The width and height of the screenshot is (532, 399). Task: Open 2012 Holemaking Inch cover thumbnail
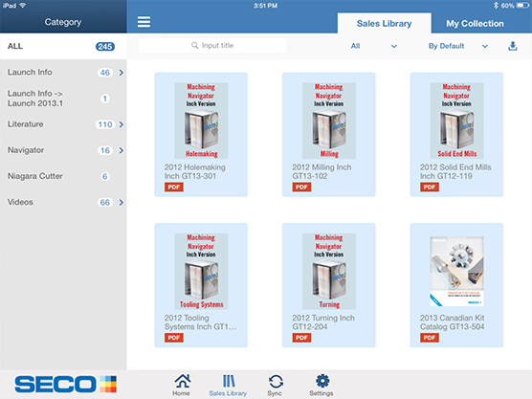pos(201,121)
